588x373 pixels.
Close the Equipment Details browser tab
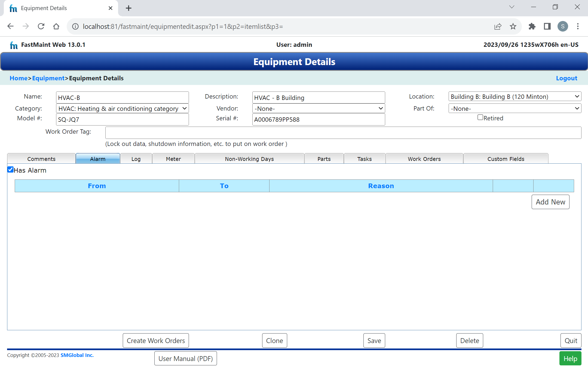tap(111, 8)
